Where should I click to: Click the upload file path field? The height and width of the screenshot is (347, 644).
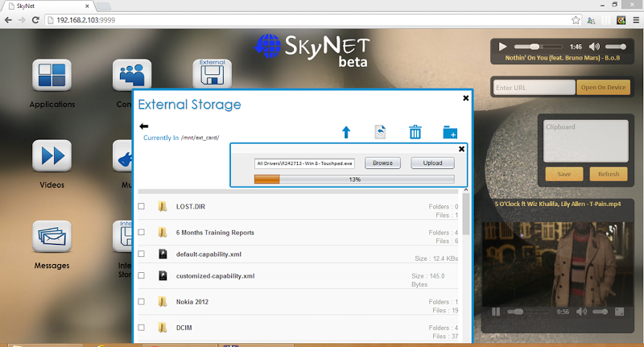[304, 163]
